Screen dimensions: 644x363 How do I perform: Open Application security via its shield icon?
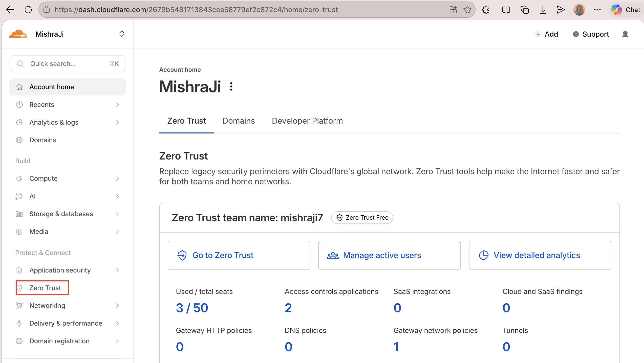pos(19,270)
